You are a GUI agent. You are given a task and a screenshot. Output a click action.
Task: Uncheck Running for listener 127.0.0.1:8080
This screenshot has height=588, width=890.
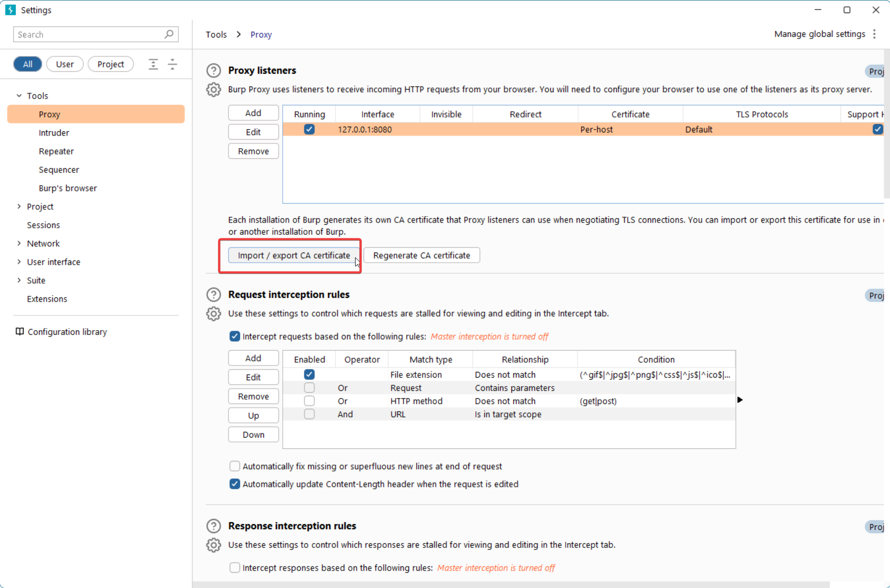(x=309, y=129)
